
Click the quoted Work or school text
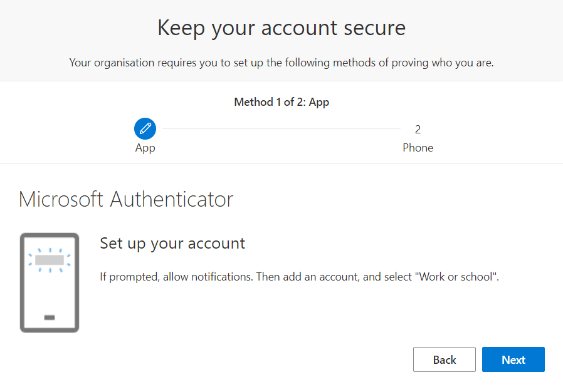tap(456, 277)
